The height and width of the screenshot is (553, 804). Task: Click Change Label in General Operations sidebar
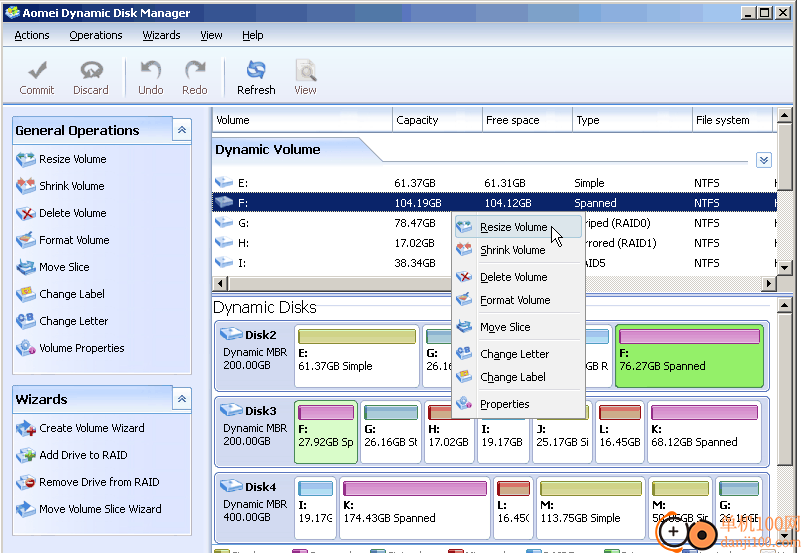(61, 294)
